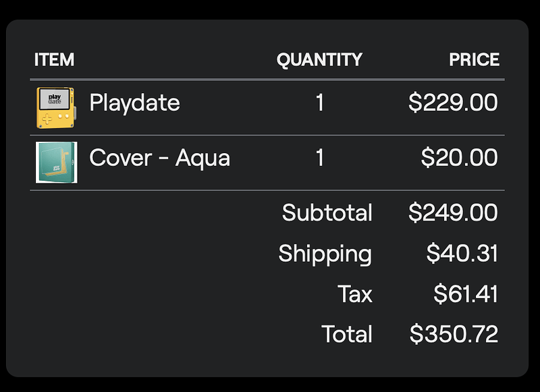
Task: Click the Cover - Aqua quantity value
Action: 319,158
